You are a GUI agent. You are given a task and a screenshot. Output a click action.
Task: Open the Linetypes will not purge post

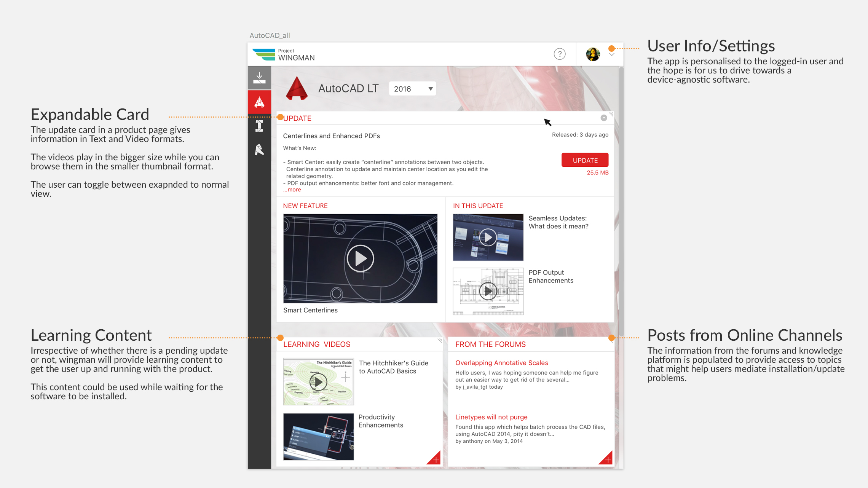tap(491, 417)
